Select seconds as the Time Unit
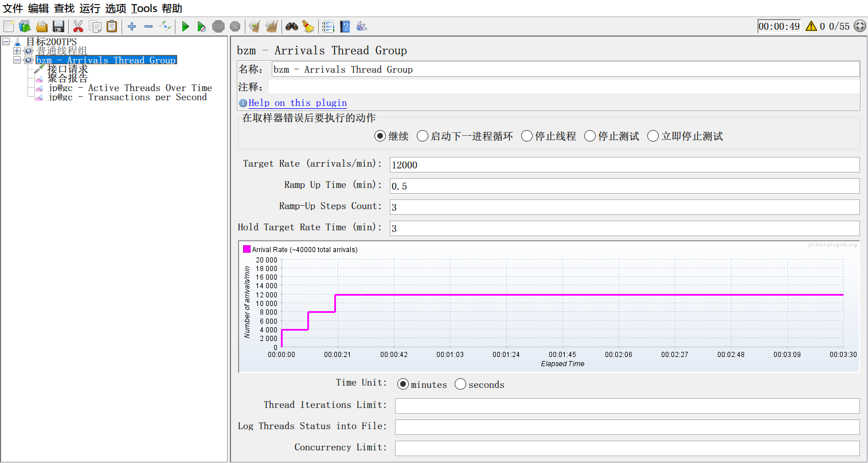Screen dimensions: 868x463 pyautogui.click(x=460, y=384)
